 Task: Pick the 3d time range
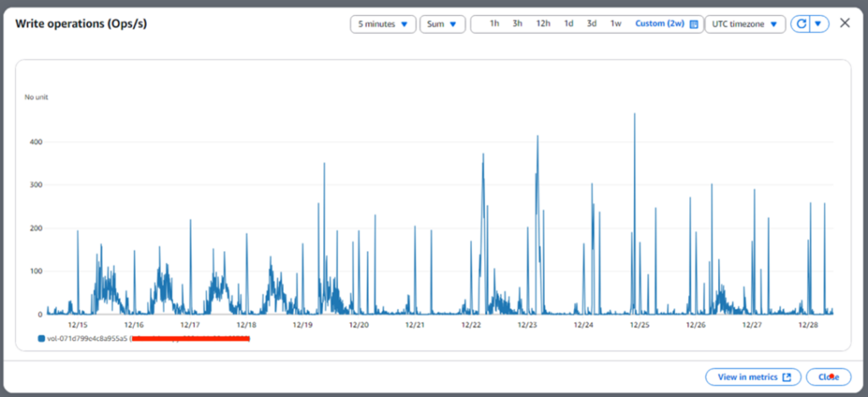tap(592, 24)
